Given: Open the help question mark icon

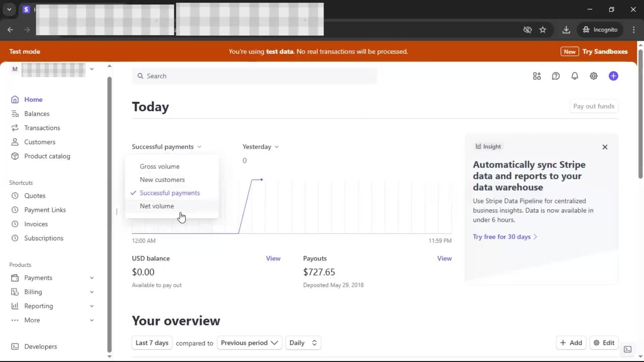Looking at the screenshot, I should pyautogui.click(x=556, y=76).
